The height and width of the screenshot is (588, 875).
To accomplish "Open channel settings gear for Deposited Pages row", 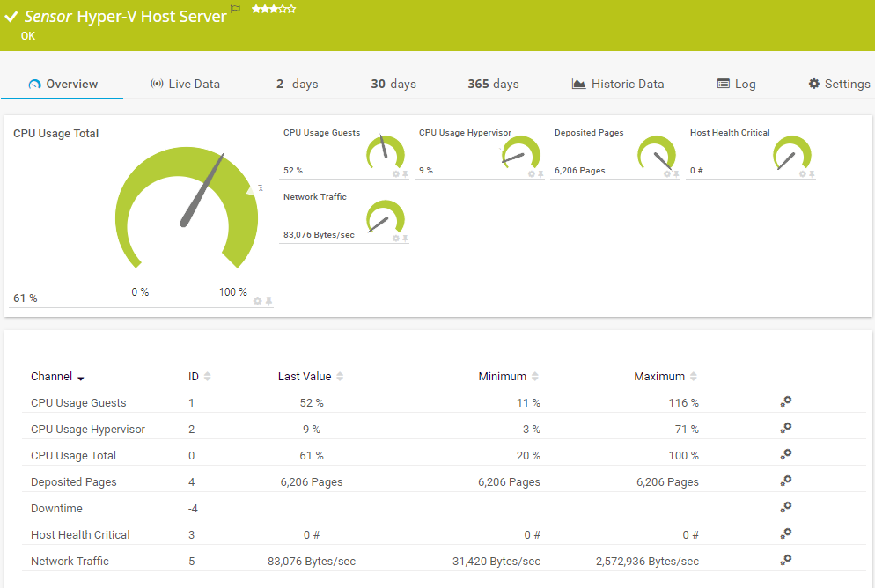I will tap(785, 481).
